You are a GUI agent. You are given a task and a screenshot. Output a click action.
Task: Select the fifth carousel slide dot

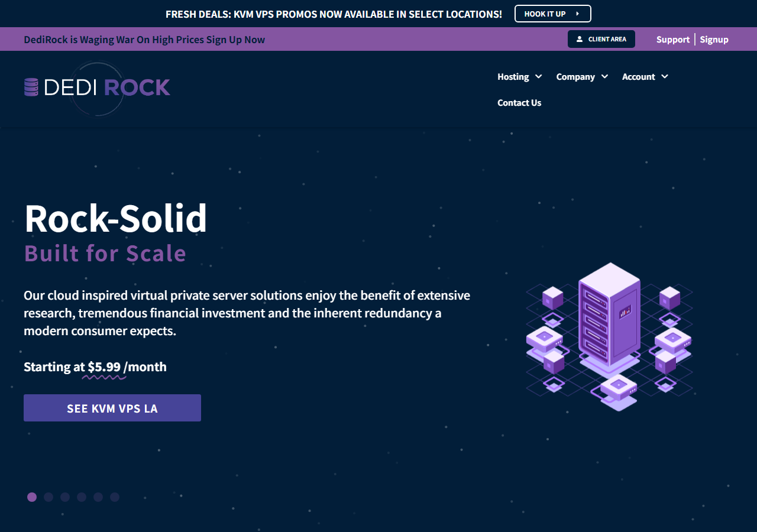(x=98, y=497)
